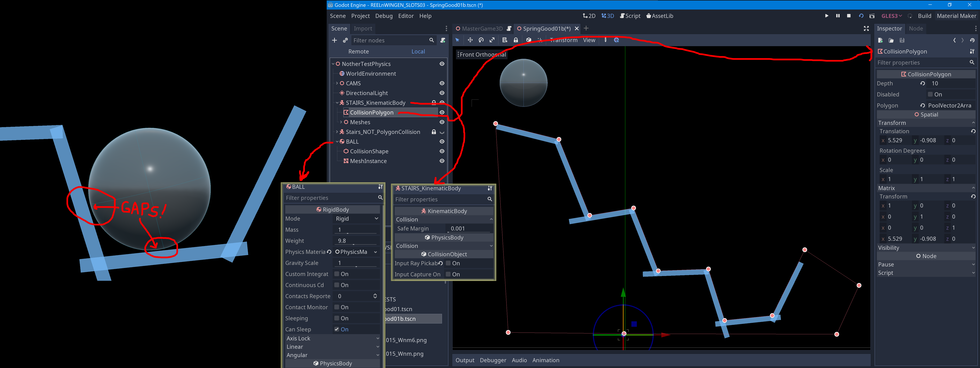Open the polygon point edit pencil tool
The width and height of the screenshot is (980, 368).
tap(605, 40)
